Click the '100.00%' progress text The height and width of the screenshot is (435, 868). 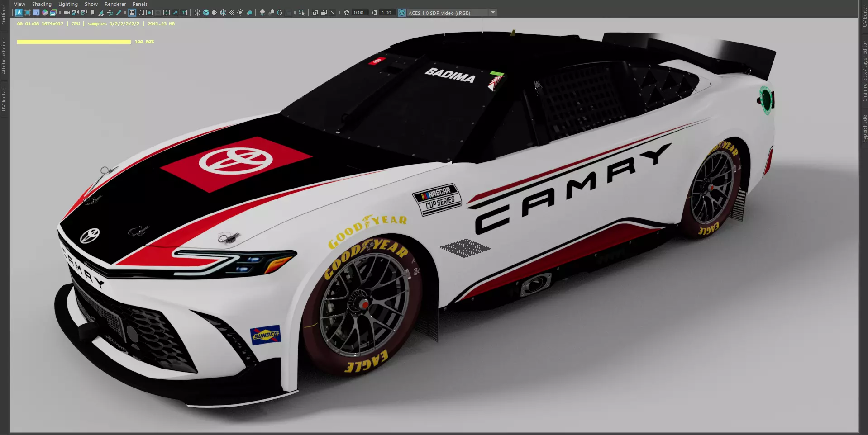coord(144,42)
